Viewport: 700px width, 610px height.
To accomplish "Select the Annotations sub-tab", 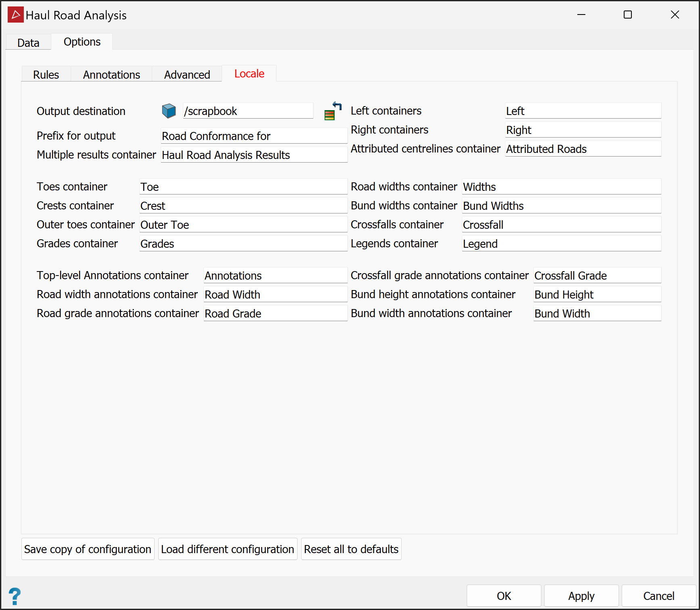I will click(111, 75).
